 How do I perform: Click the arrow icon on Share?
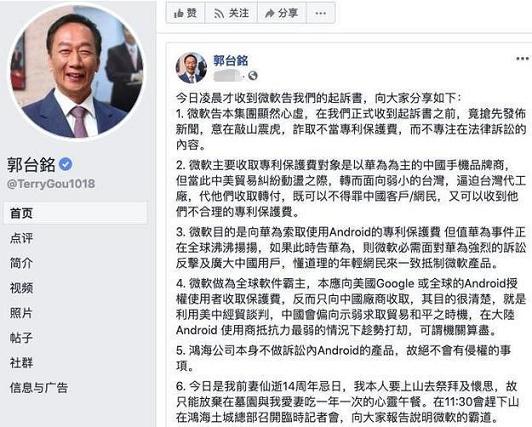[x=270, y=13]
